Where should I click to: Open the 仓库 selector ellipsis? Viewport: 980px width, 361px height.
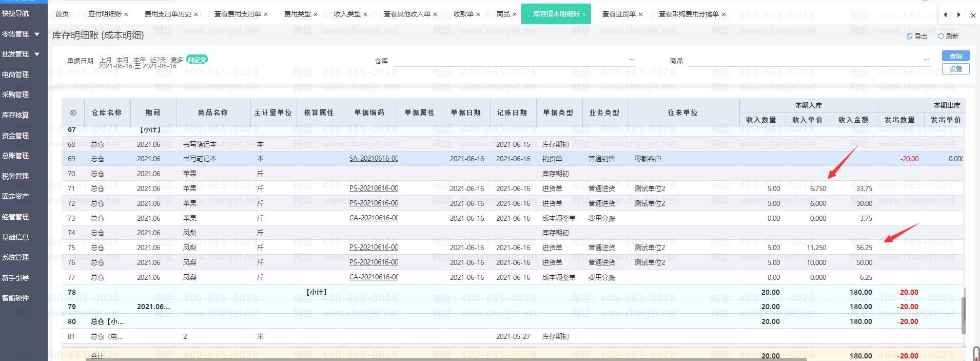(631, 60)
